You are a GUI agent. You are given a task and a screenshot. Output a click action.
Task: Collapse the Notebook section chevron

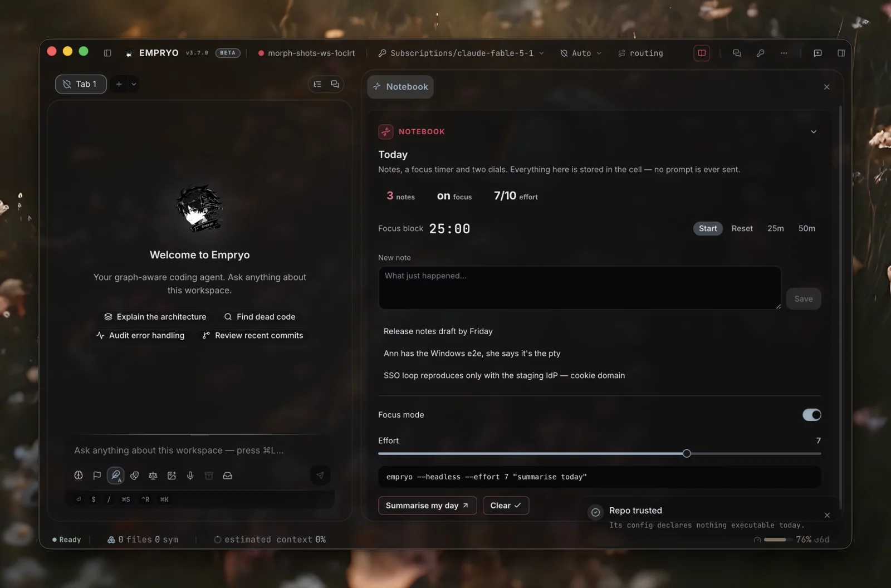tap(814, 132)
